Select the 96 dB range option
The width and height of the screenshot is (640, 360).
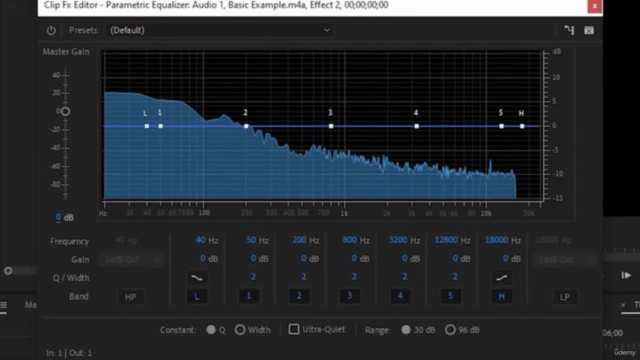pos(450,330)
